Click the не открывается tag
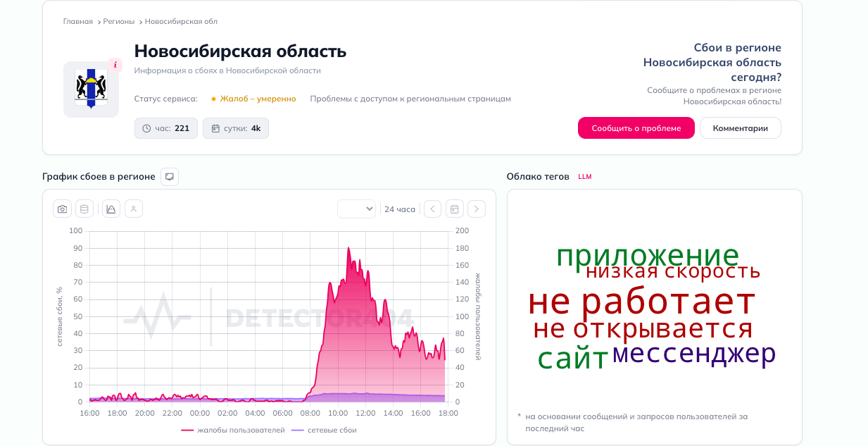 pos(643,329)
